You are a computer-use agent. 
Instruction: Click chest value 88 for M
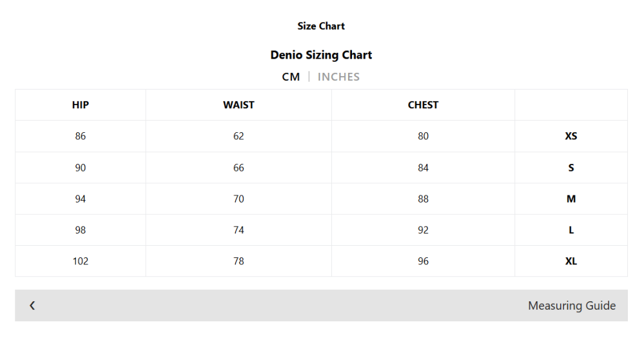tap(423, 199)
